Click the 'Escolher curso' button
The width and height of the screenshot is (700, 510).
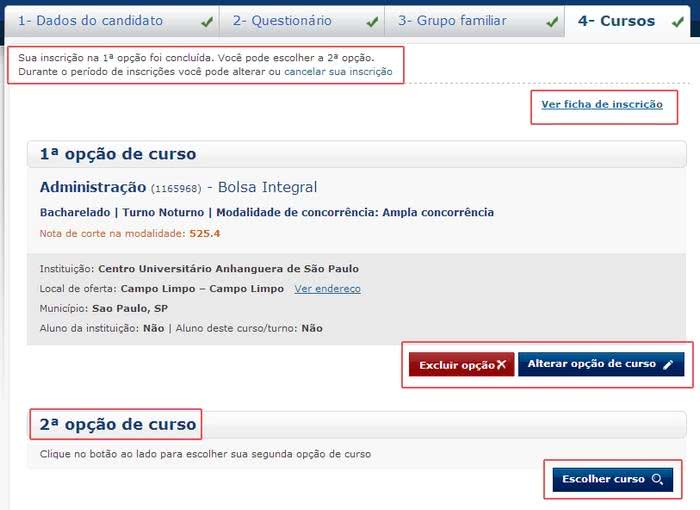click(x=612, y=479)
